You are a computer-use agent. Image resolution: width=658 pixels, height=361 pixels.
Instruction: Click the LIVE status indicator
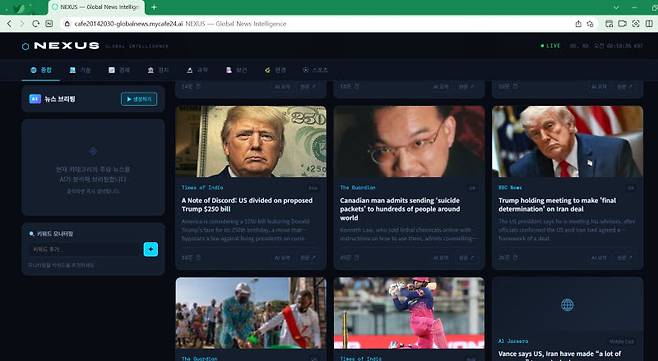point(550,46)
